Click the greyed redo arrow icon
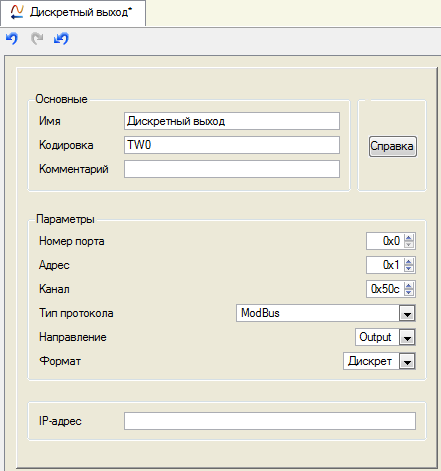Viewport: 441px width, 471px height. (37, 39)
